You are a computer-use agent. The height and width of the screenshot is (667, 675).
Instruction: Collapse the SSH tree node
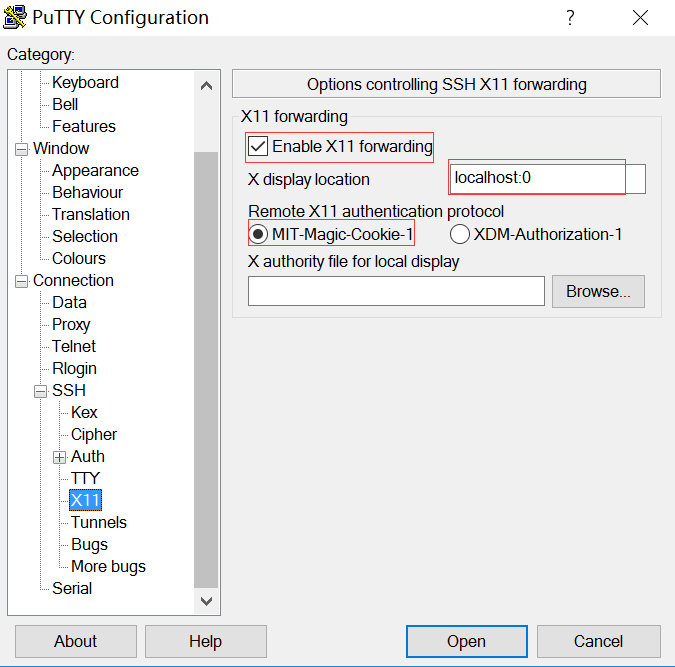point(41,391)
